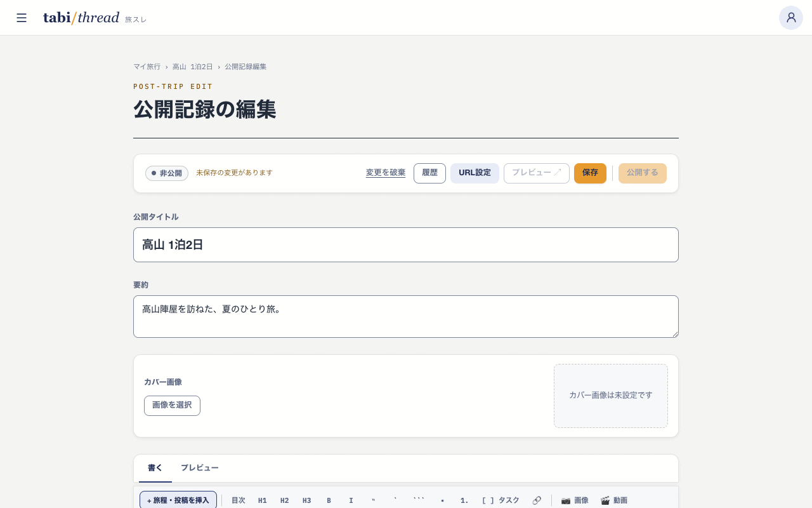812x508 pixels.
Task: Open the マイ旅行 breadcrumb link
Action: pyautogui.click(x=147, y=67)
